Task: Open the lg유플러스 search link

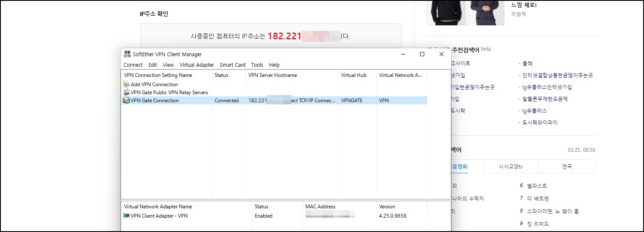Action: click(x=534, y=111)
